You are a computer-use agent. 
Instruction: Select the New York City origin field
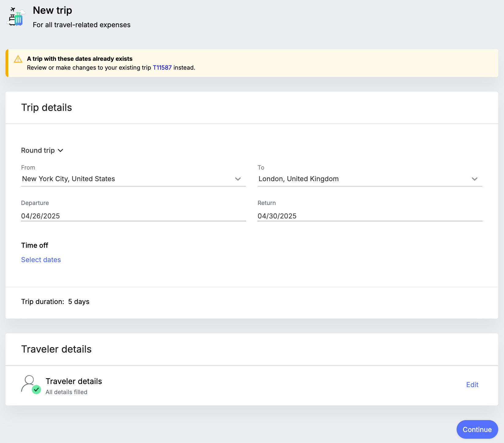point(133,179)
